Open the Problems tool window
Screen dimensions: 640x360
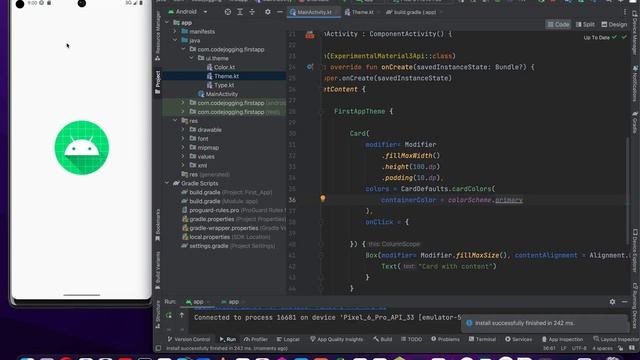(x=445, y=339)
